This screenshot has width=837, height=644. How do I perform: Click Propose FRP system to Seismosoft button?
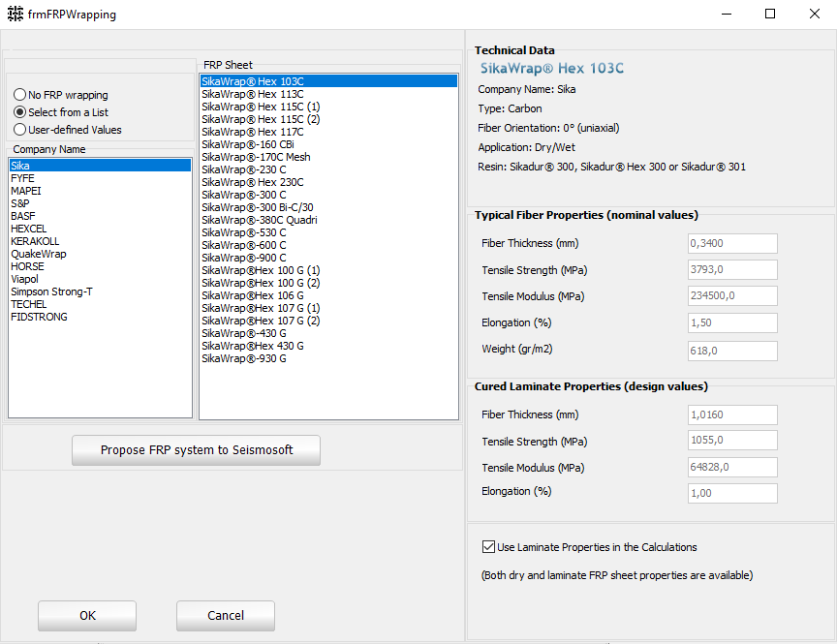(196, 450)
